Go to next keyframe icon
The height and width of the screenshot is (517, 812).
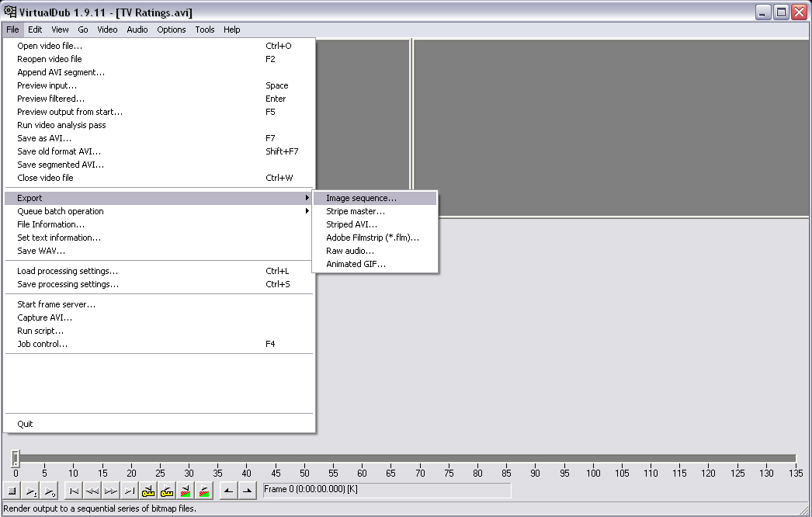[167, 491]
